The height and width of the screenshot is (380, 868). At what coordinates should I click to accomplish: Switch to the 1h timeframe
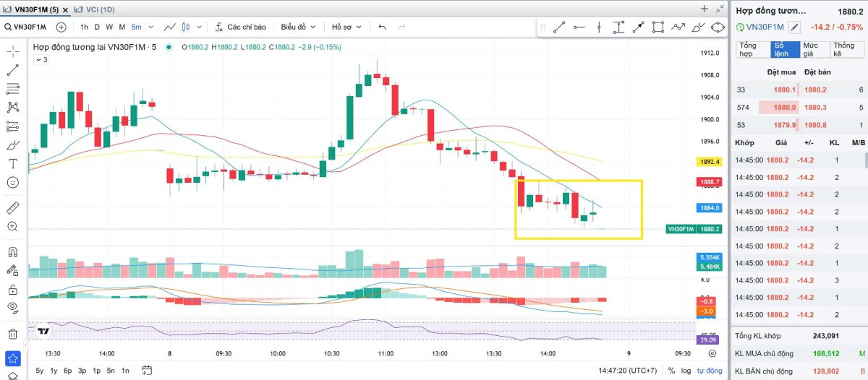85,27
